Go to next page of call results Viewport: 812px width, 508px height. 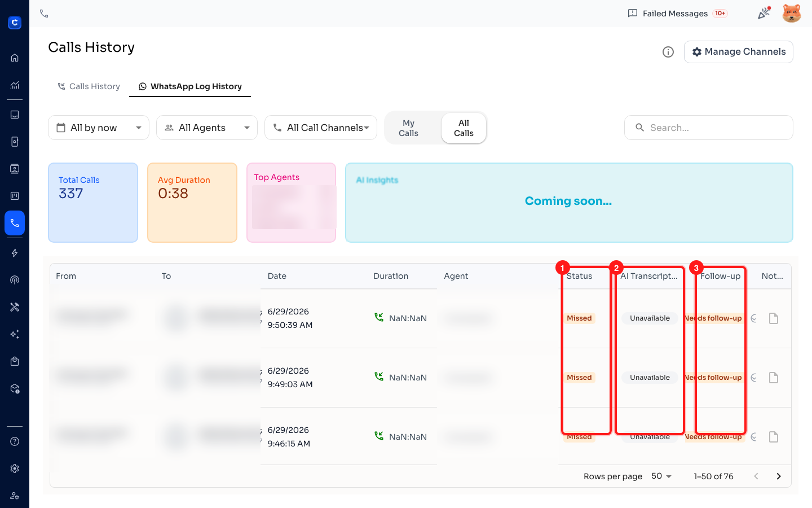tap(779, 476)
